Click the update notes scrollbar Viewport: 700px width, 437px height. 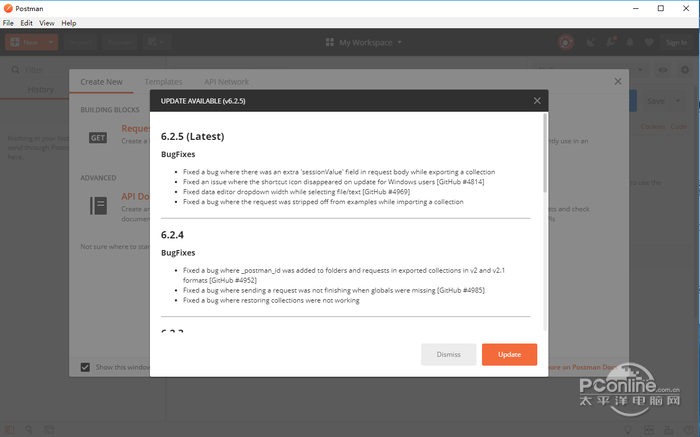(545, 153)
